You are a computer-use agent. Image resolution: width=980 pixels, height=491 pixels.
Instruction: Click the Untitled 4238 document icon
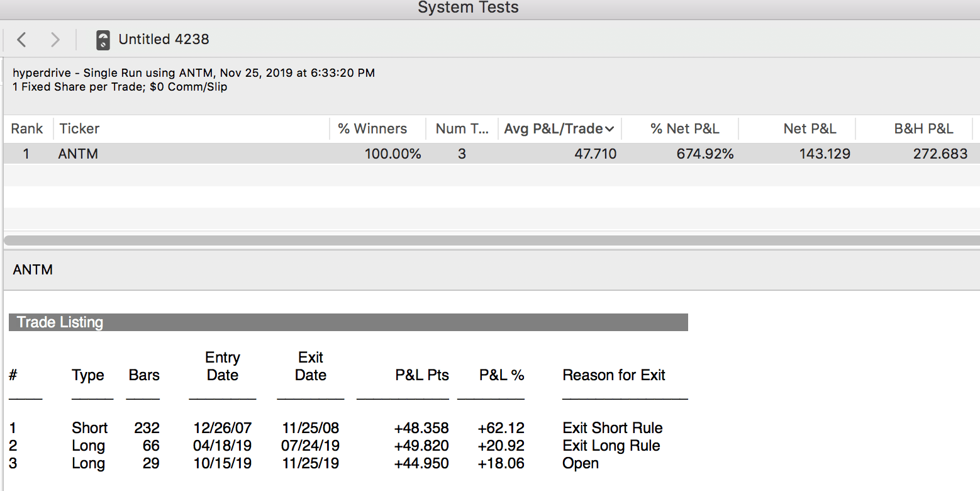click(103, 40)
